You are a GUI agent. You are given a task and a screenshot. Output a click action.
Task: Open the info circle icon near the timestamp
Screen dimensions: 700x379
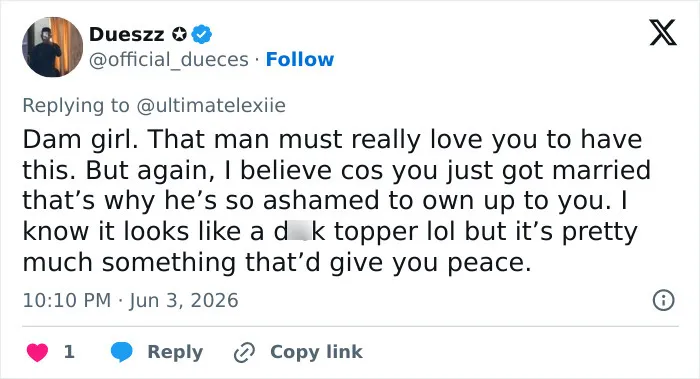point(663,300)
